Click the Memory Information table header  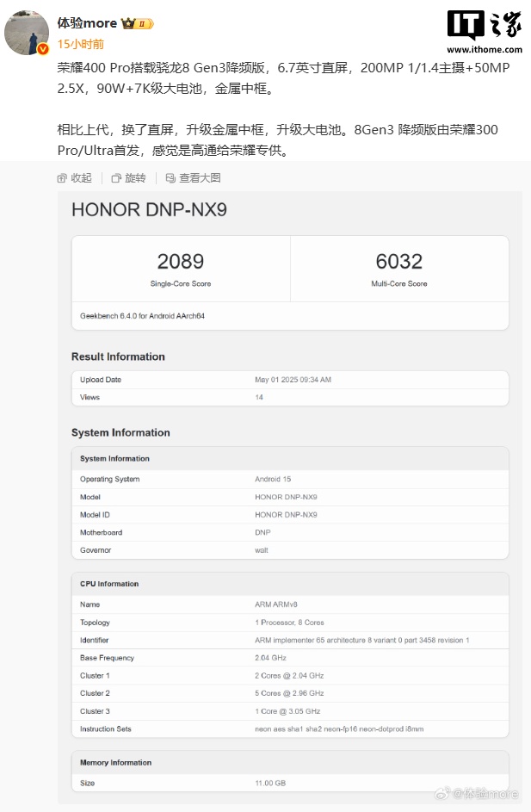(x=290, y=762)
